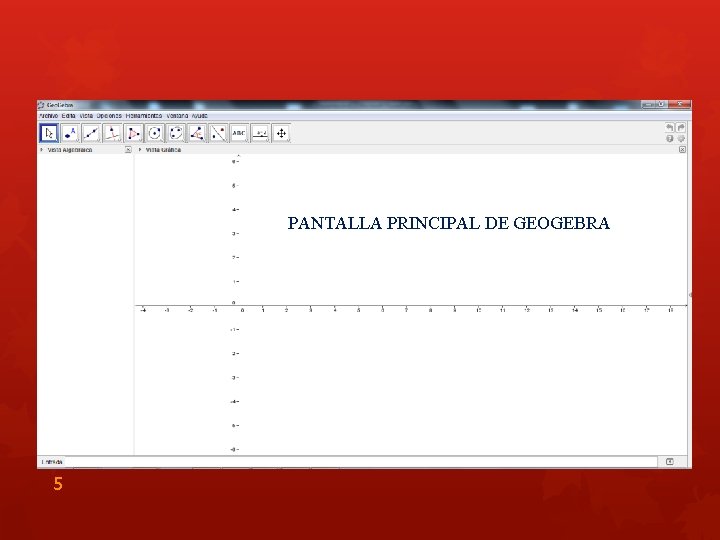Maximize the GeoGebra window
This screenshot has width=720, height=540.
click(661, 104)
